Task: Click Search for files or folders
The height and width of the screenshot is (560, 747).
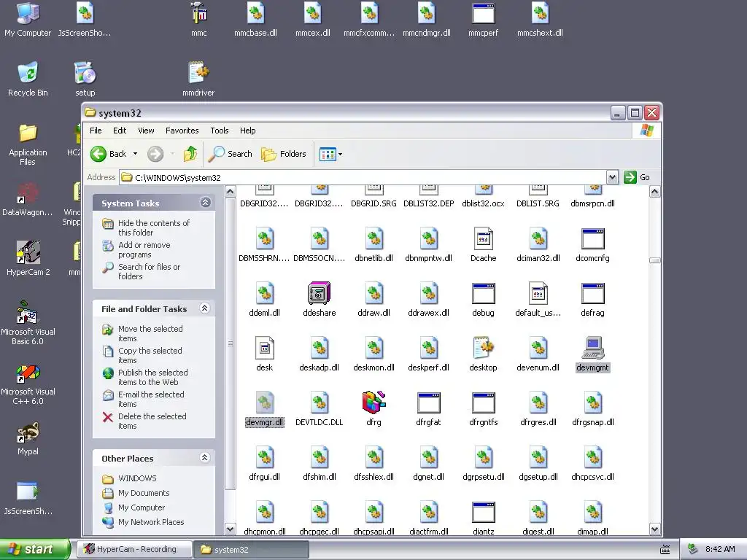Action: [149, 271]
